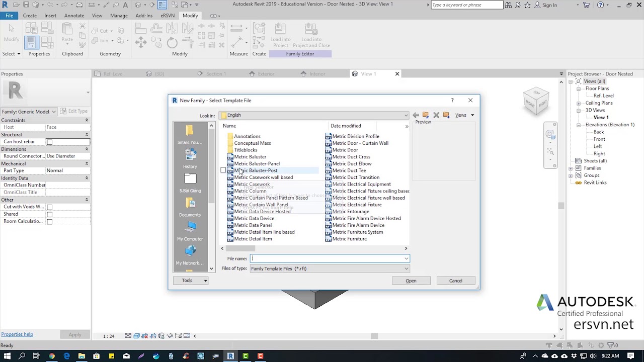
Task: Open the Tools dropdown button
Action: click(191, 281)
